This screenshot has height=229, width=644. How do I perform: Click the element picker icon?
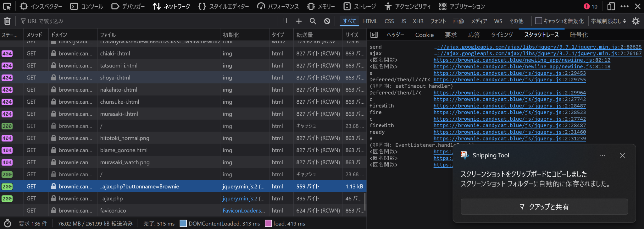(7, 6)
